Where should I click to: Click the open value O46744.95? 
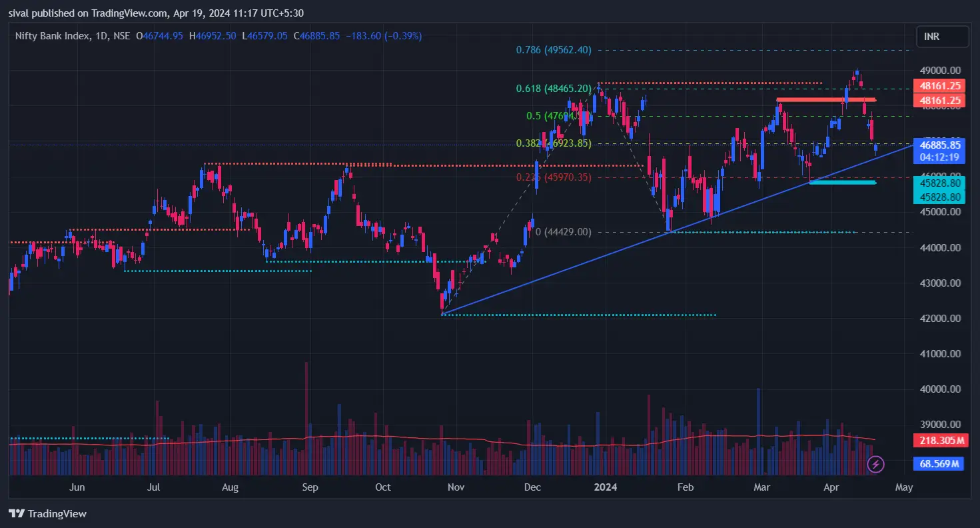159,36
